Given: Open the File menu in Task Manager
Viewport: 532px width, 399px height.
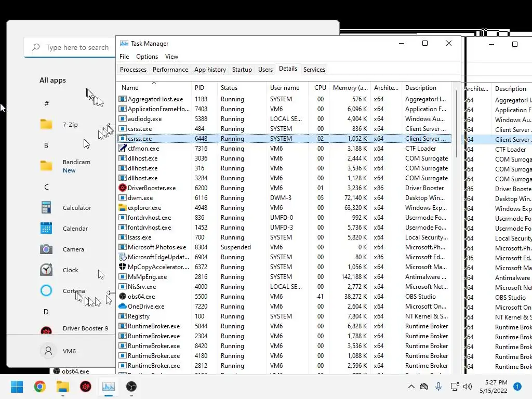Looking at the screenshot, I should coord(124,56).
